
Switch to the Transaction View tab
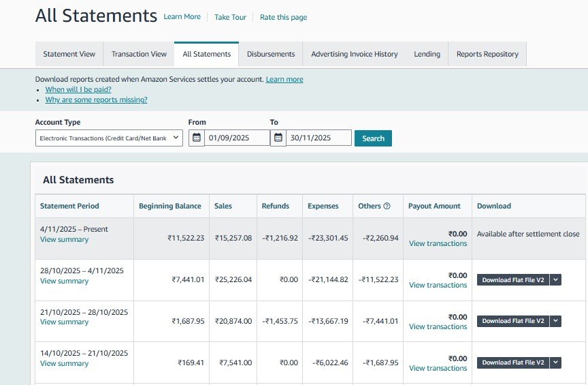tap(139, 54)
